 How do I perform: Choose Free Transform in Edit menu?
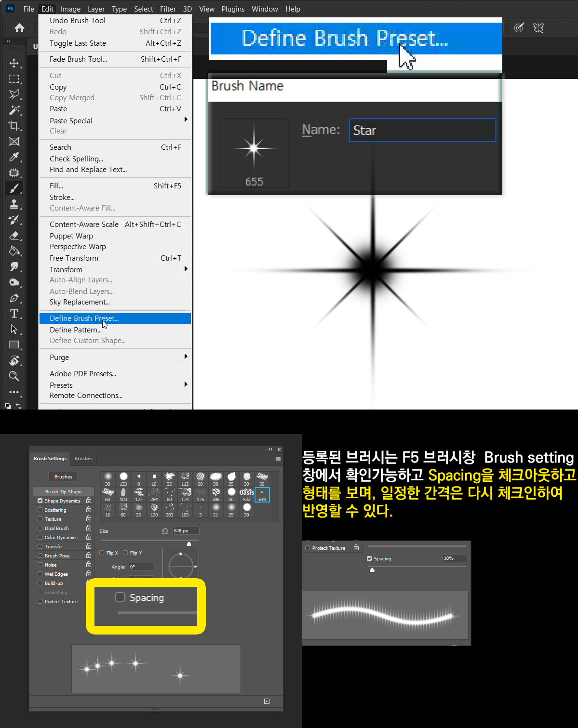[x=115, y=258]
